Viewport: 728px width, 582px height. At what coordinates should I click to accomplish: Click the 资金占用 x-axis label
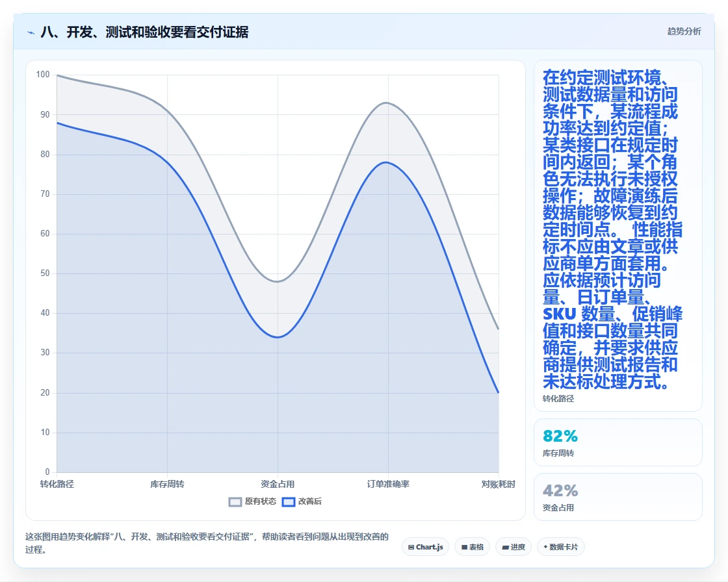278,484
